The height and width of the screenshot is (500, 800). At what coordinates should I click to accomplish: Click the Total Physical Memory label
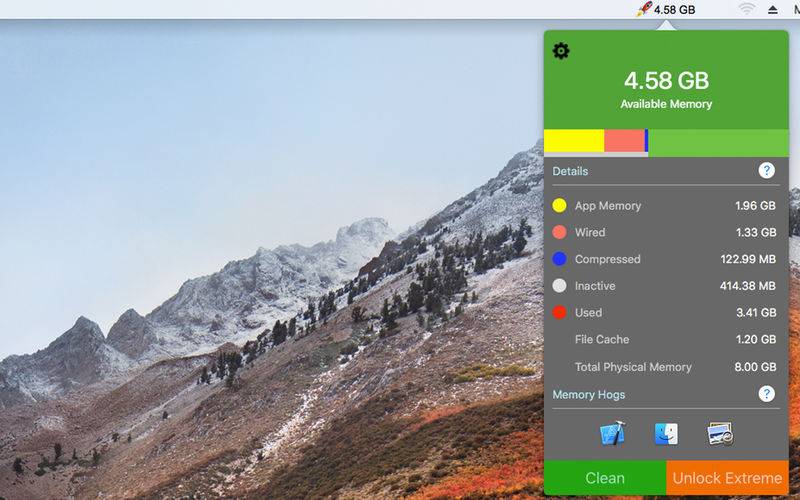click(x=633, y=367)
